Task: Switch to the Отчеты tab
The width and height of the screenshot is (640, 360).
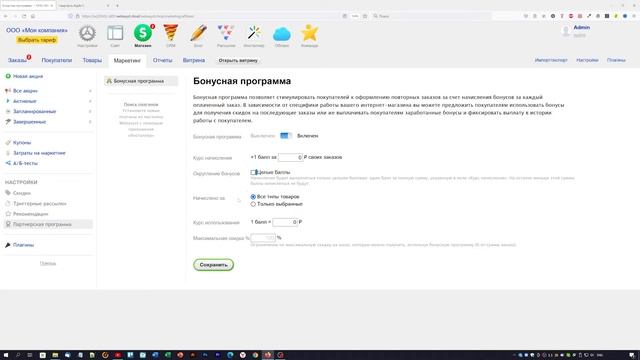Action: (x=162, y=60)
